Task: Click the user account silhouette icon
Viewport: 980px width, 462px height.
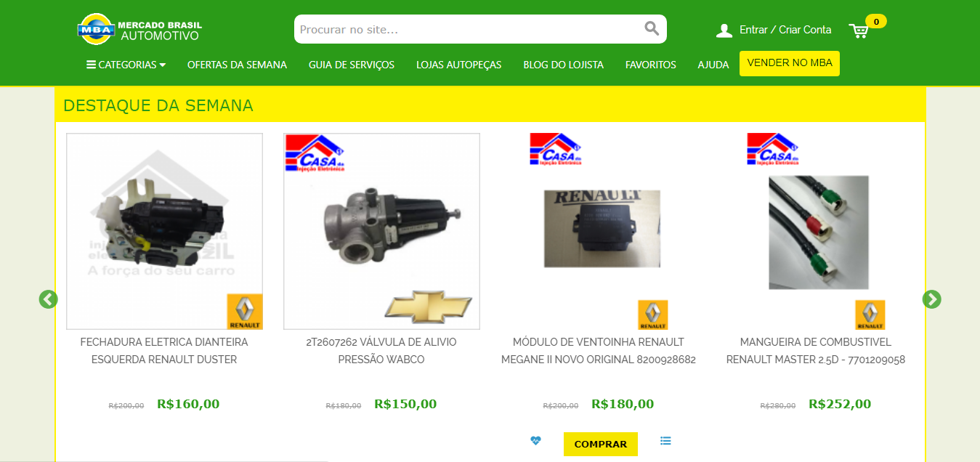Action: coord(724,31)
